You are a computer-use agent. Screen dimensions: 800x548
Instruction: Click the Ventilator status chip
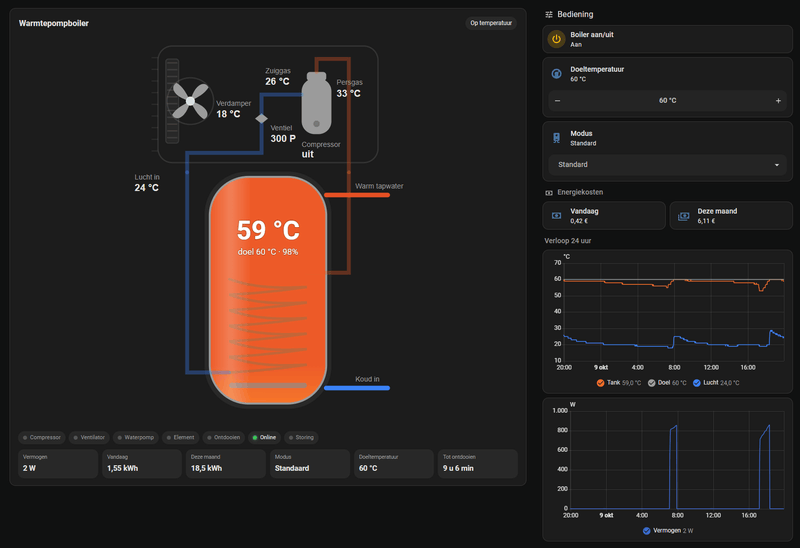(x=89, y=437)
